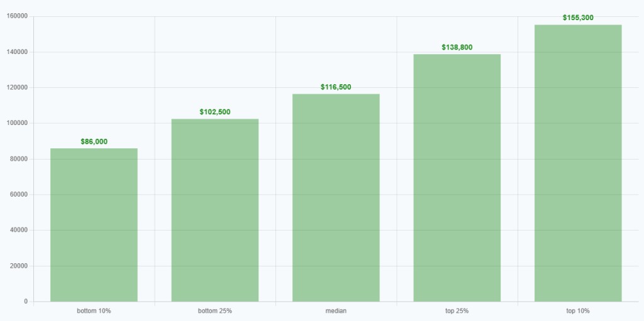This screenshot has height=321, width=644.
Task: Select the $155,300 data label
Action: [x=578, y=18]
